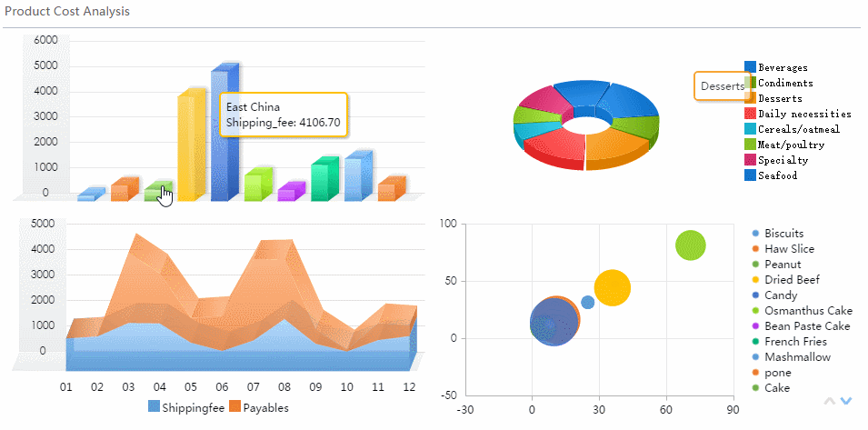This screenshot has height=430, width=868.
Task: Click Beverages legend entry of pie chart
Action: [782, 68]
